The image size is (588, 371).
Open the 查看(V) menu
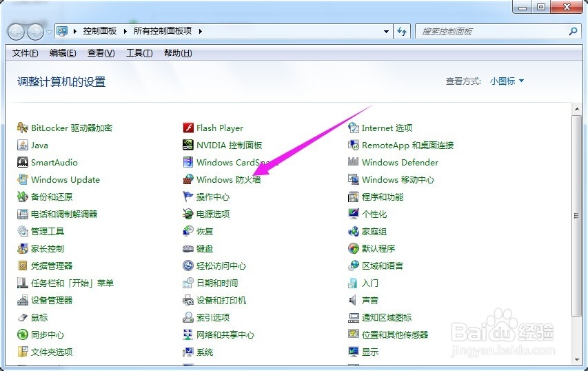tap(101, 53)
